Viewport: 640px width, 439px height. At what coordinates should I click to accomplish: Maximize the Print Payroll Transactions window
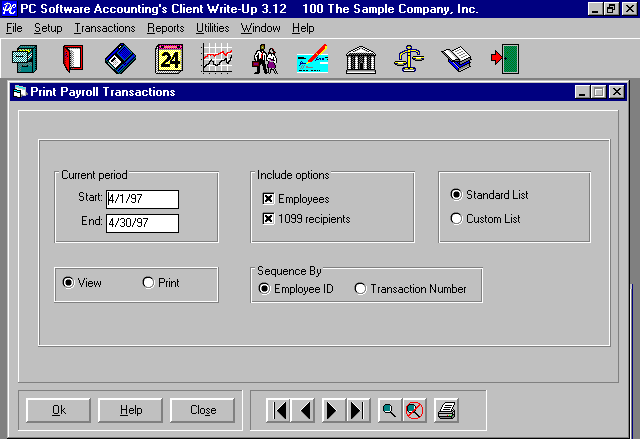click(x=599, y=92)
